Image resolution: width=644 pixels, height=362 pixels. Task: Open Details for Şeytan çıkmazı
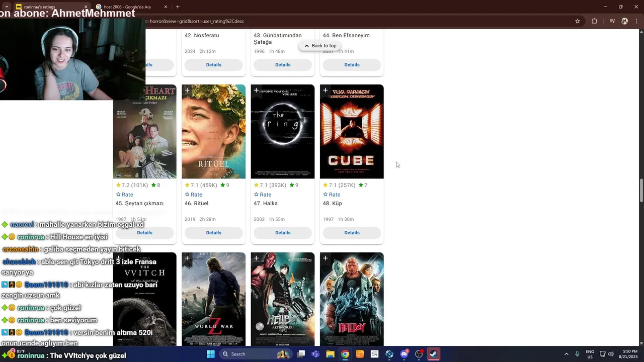(x=144, y=233)
